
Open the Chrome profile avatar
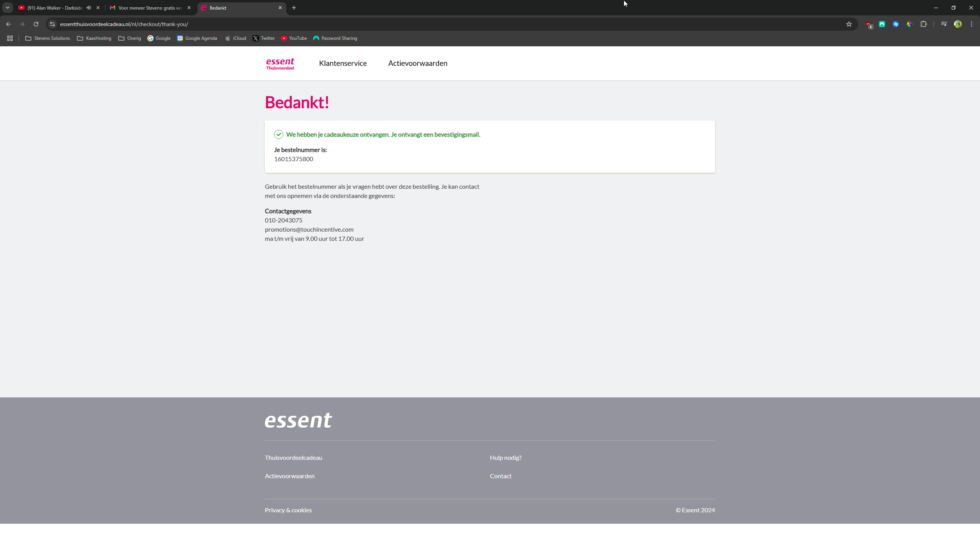(957, 24)
